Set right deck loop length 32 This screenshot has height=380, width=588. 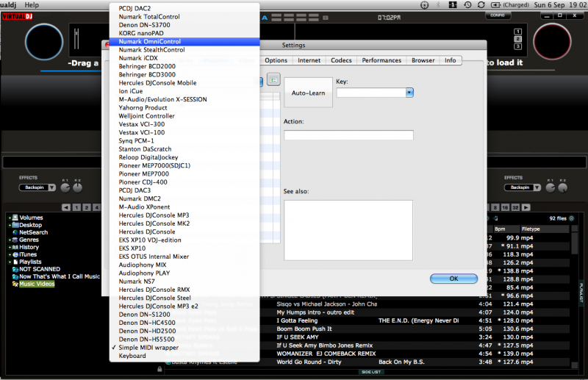tap(516, 207)
